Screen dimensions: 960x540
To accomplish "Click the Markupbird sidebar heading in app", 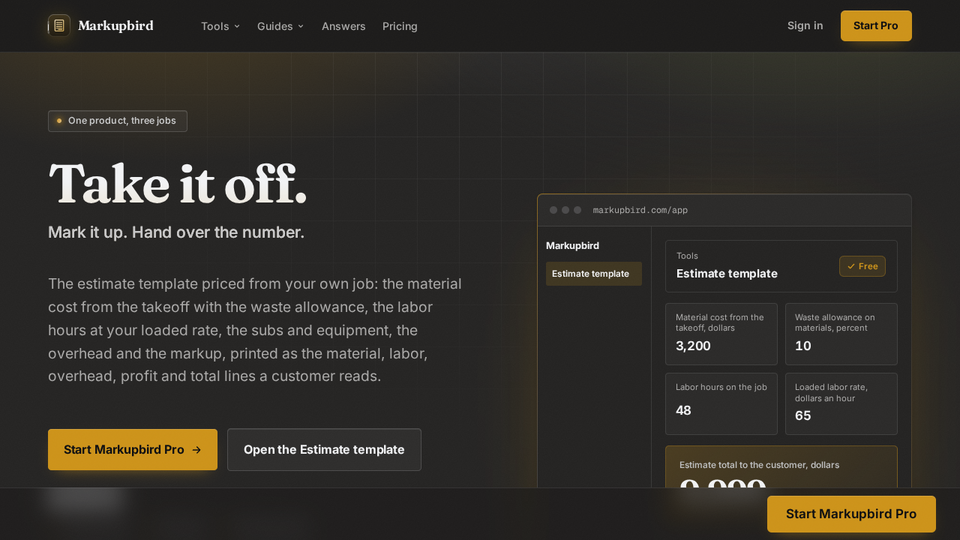I will click(x=572, y=246).
